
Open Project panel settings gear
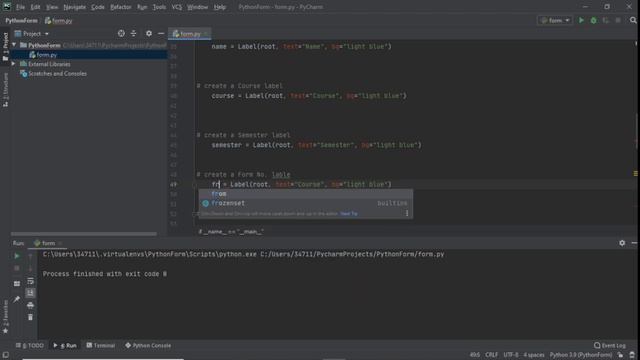point(149,33)
